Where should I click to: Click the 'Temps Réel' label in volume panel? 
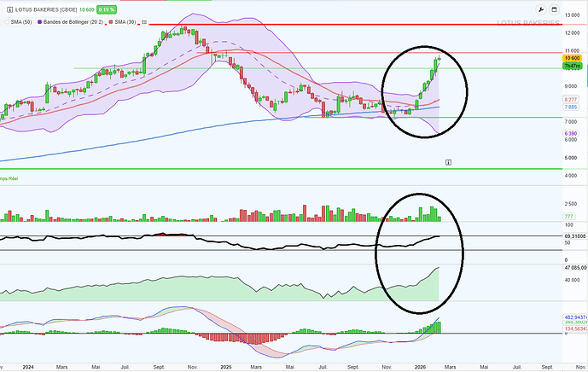click(x=10, y=178)
